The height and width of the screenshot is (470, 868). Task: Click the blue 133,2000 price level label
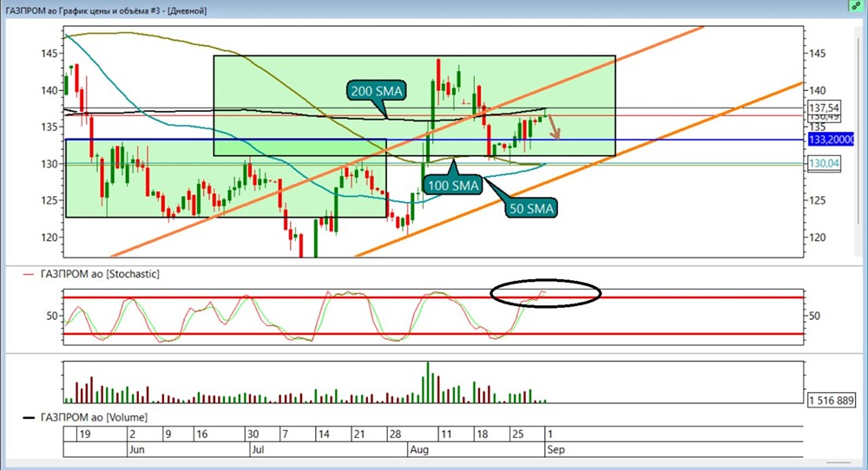[x=831, y=140]
